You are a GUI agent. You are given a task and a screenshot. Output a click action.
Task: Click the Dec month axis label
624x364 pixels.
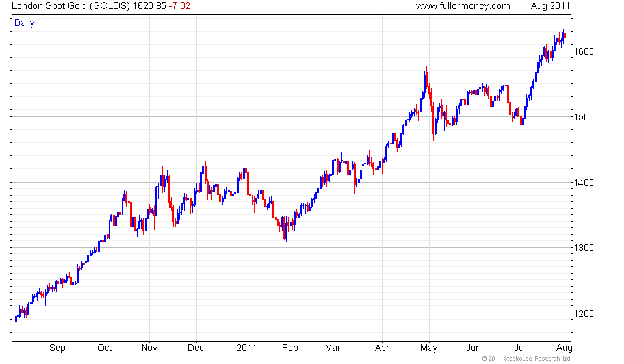(196, 348)
